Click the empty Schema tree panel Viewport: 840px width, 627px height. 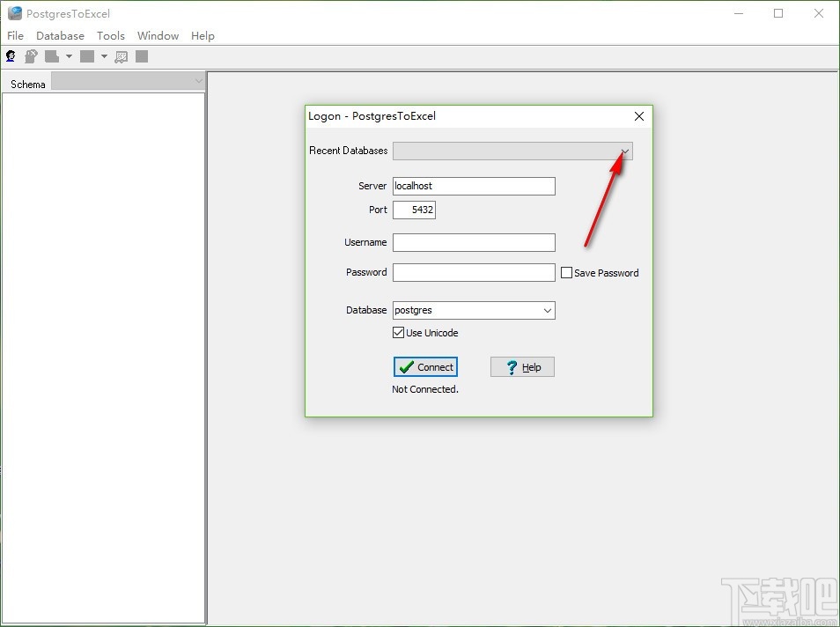click(x=103, y=358)
